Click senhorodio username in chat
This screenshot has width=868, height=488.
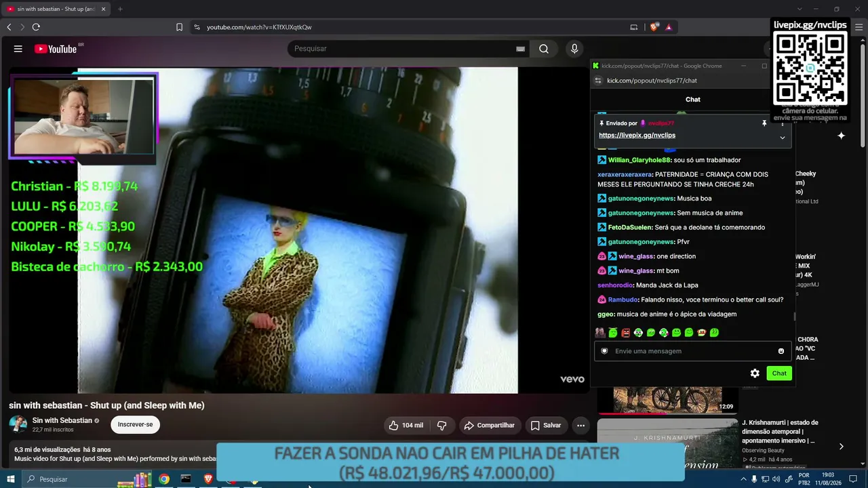pyautogui.click(x=615, y=285)
